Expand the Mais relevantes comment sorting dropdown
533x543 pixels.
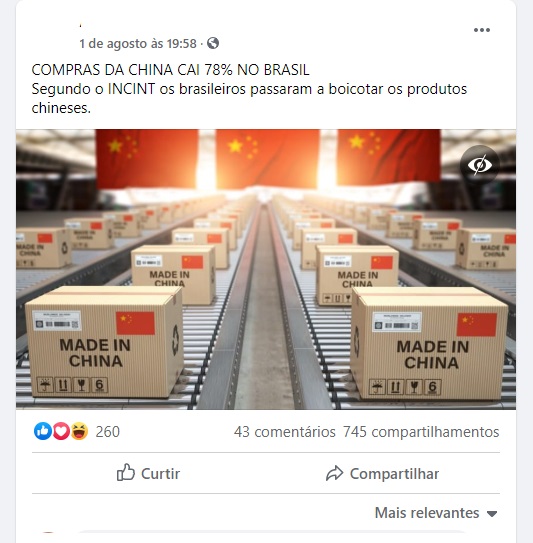click(x=436, y=513)
